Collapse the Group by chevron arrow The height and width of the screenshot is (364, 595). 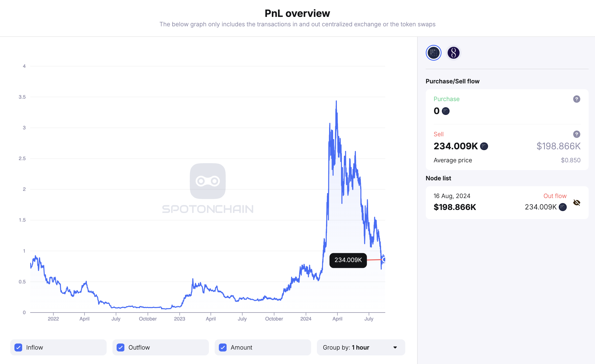[395, 347]
